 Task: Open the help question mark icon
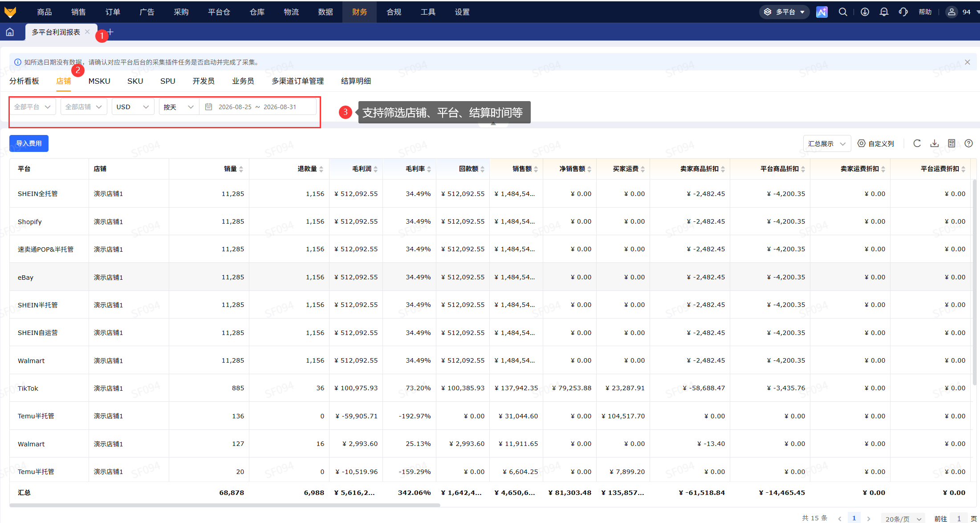point(968,143)
